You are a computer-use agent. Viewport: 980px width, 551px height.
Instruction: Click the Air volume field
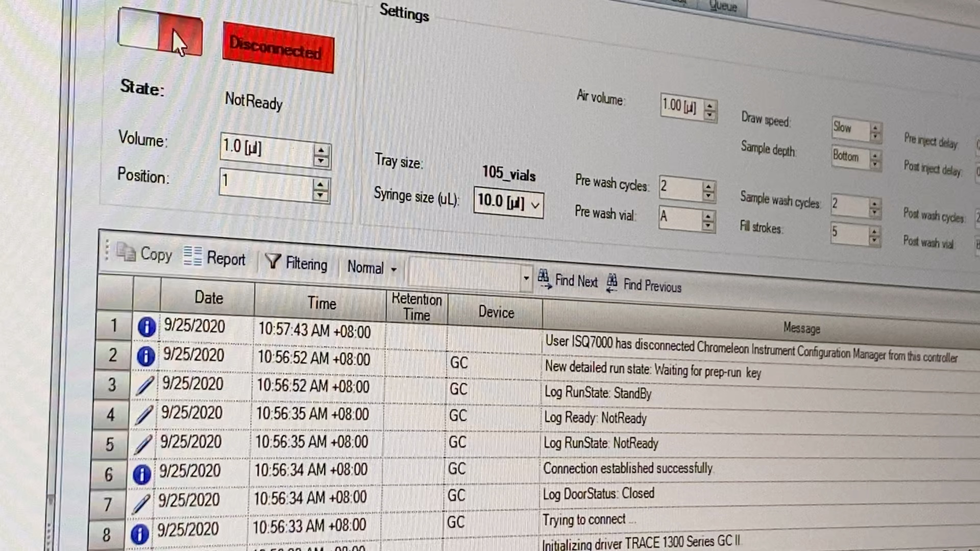(x=681, y=107)
